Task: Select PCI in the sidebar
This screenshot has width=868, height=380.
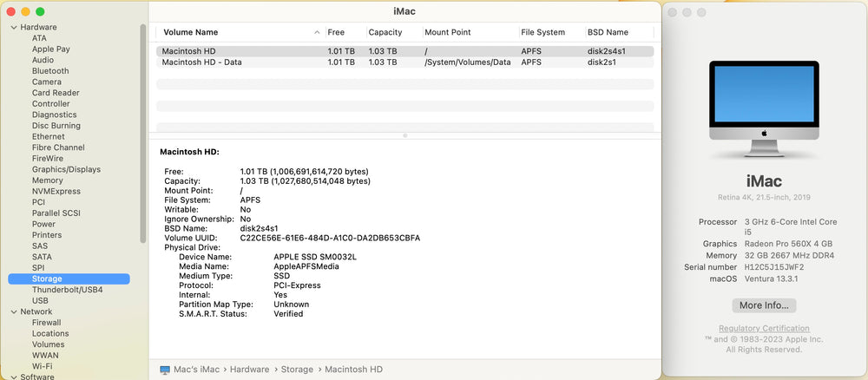Action: pyautogui.click(x=38, y=202)
